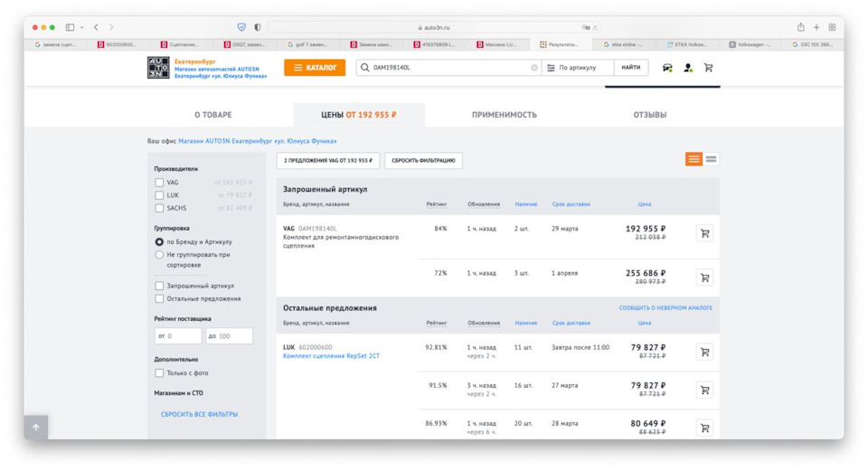This screenshot has width=868, height=471.
Task: Click the 'Сбросить фильтрацию' button
Action: [x=423, y=160]
